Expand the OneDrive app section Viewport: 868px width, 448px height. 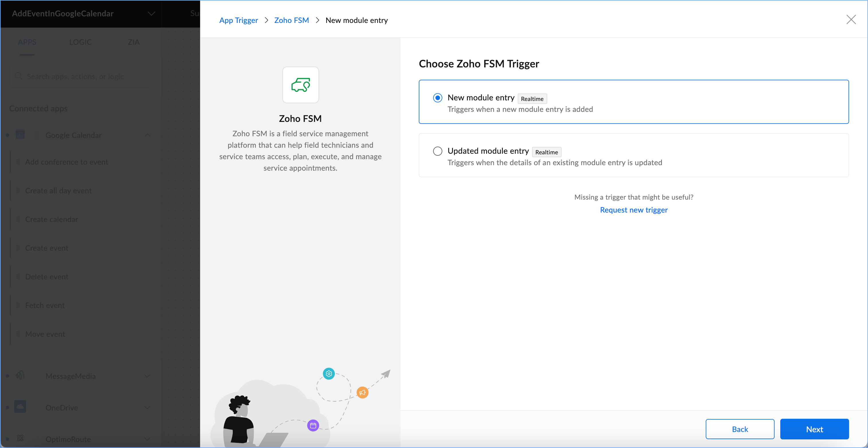point(147,407)
